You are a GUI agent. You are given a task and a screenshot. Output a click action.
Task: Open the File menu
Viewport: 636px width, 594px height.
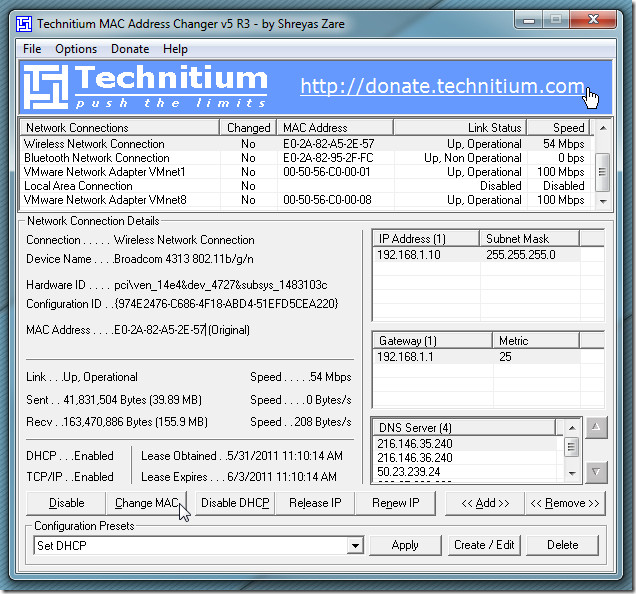(x=32, y=49)
